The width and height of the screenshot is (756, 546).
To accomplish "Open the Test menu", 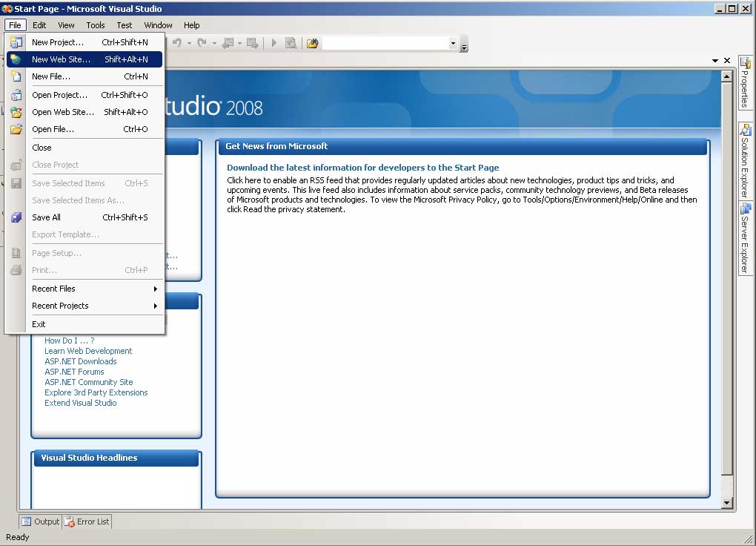I will click(x=124, y=25).
